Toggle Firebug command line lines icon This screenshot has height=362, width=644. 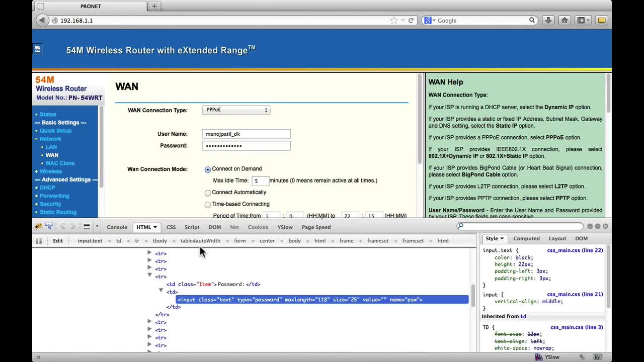[87, 227]
